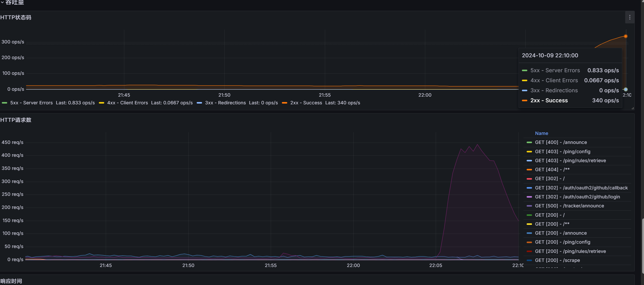644x285 pixels.
Task: Toggle 4xx - Client Errors series in legend
Action: pos(127,103)
